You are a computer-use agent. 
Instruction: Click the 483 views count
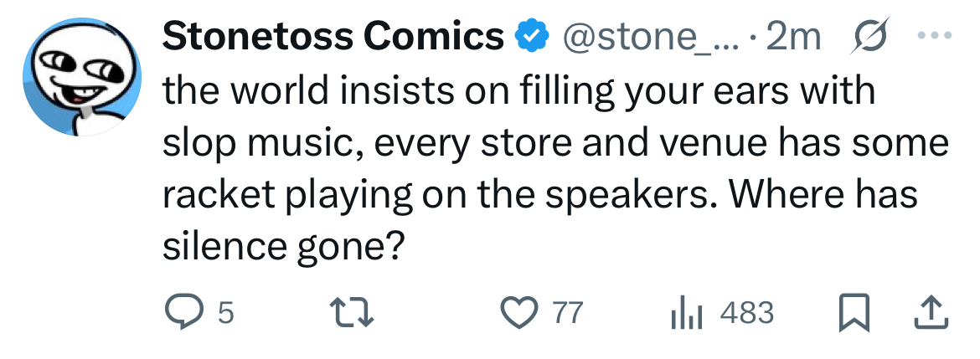pyautogui.click(x=747, y=313)
